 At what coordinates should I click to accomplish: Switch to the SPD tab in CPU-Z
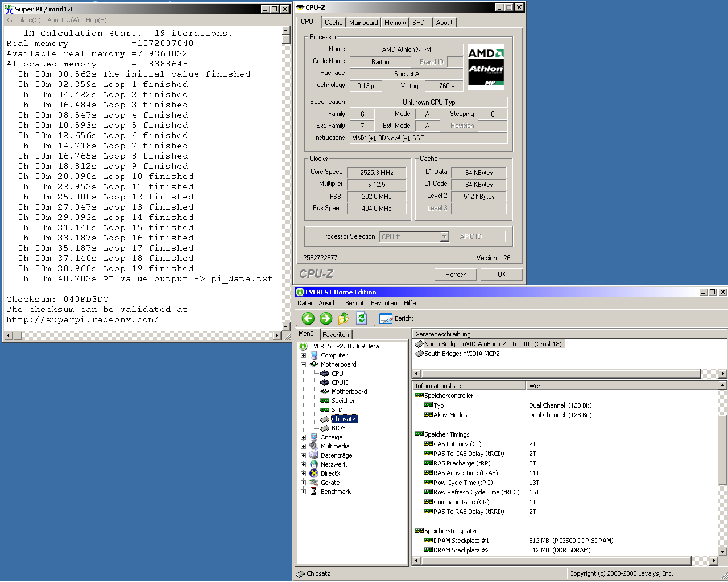(x=419, y=23)
